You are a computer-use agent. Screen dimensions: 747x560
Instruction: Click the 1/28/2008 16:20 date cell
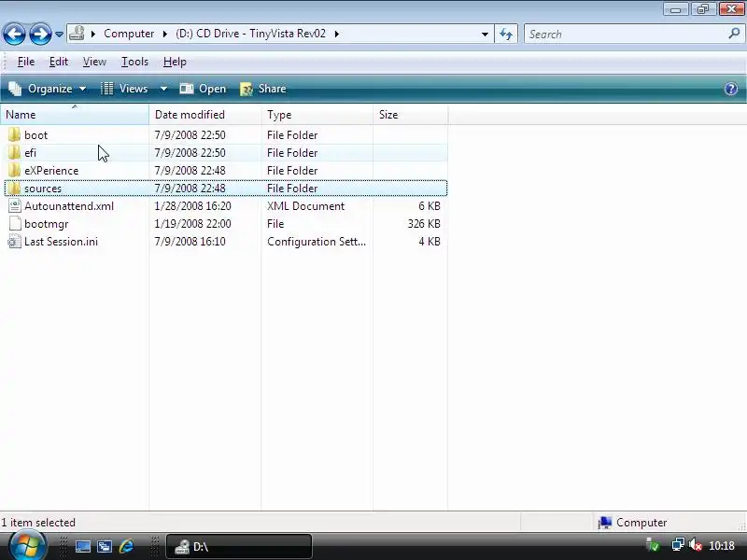coord(192,206)
